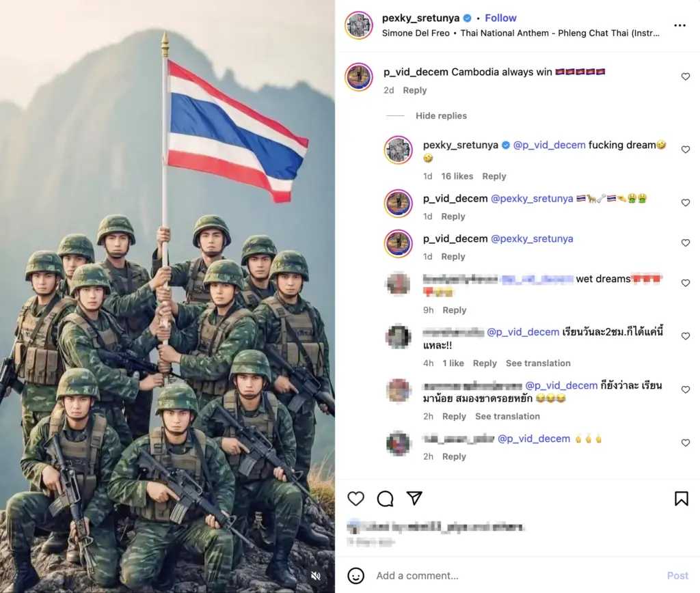This screenshot has height=593, width=700.
Task: Click the Add a comment field
Action: click(x=518, y=576)
